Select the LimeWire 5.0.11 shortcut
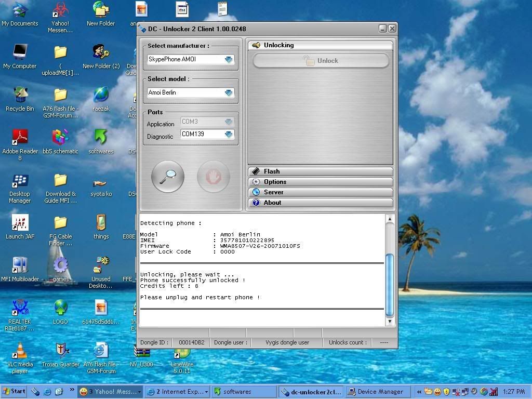Screen dimensions: 532x399 (x=182, y=361)
